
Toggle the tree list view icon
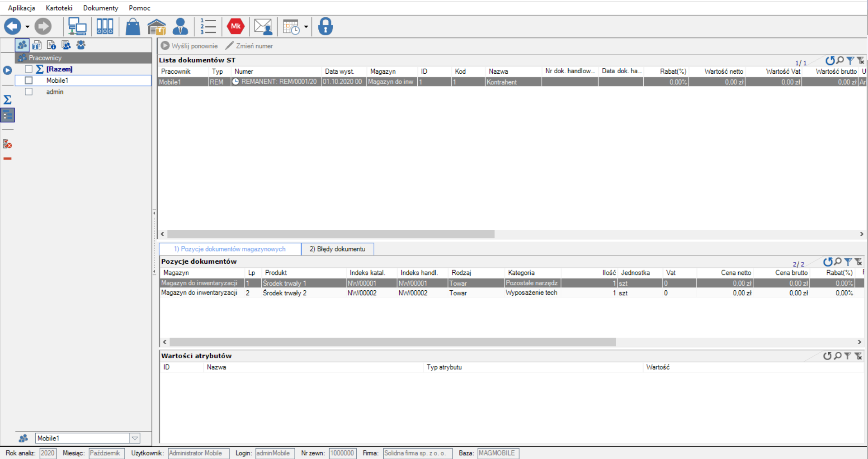(8, 115)
